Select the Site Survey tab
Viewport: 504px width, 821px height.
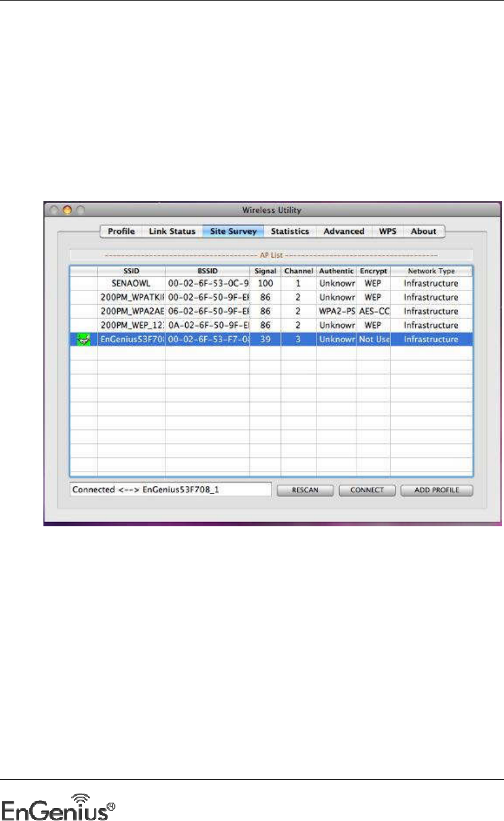[x=233, y=232]
